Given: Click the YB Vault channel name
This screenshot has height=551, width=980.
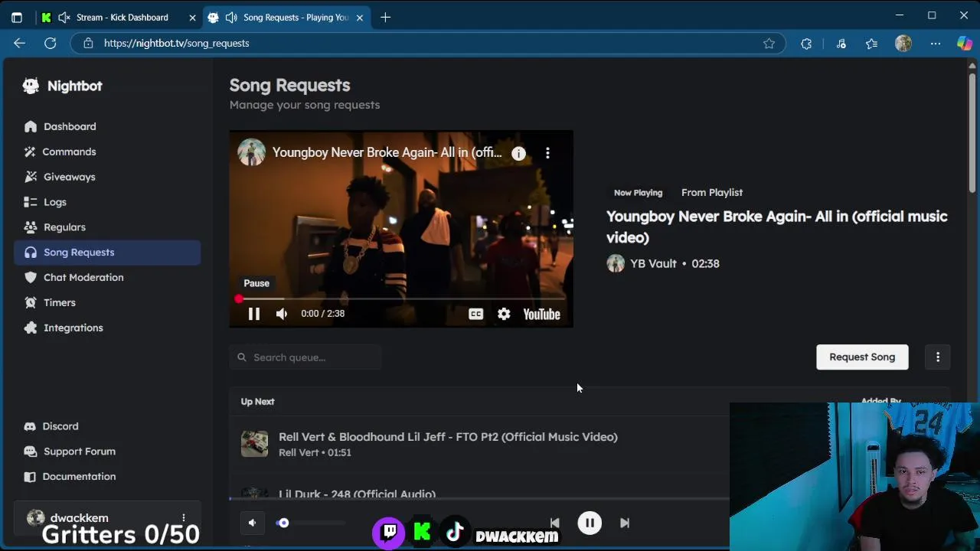Looking at the screenshot, I should [653, 263].
